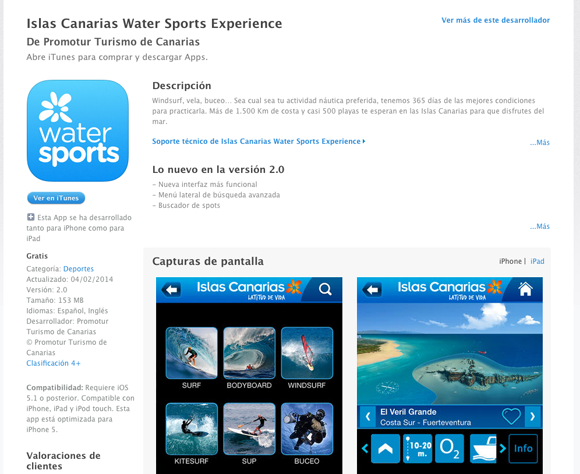Screen dimensions: 580x474
Task: Click the search magnifier icon in screenshot
Action: point(325,289)
